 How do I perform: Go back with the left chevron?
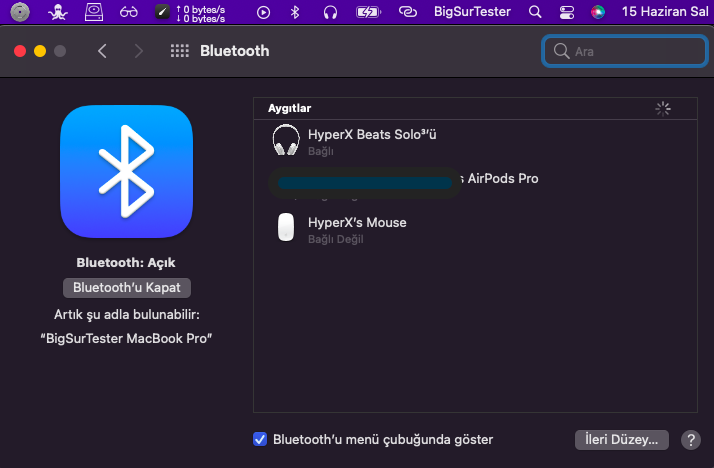pos(102,51)
